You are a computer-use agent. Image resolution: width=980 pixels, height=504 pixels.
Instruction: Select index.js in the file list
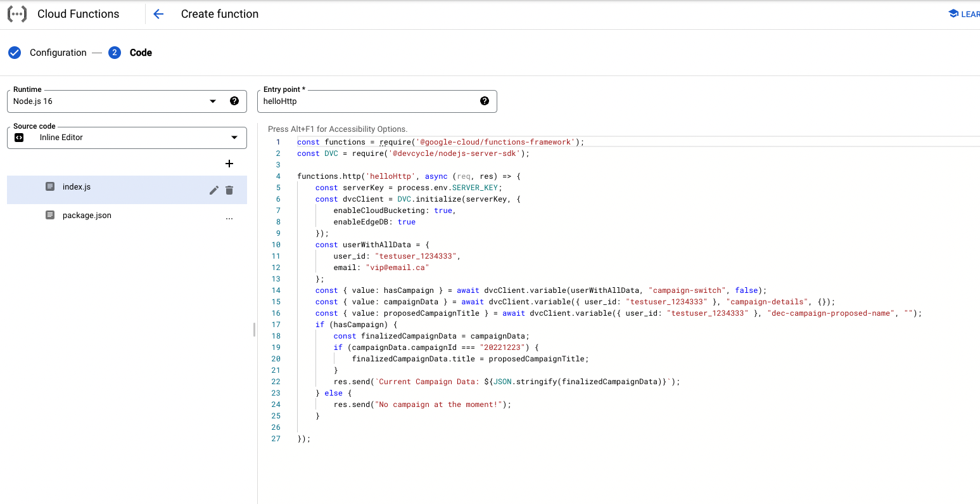tap(77, 187)
